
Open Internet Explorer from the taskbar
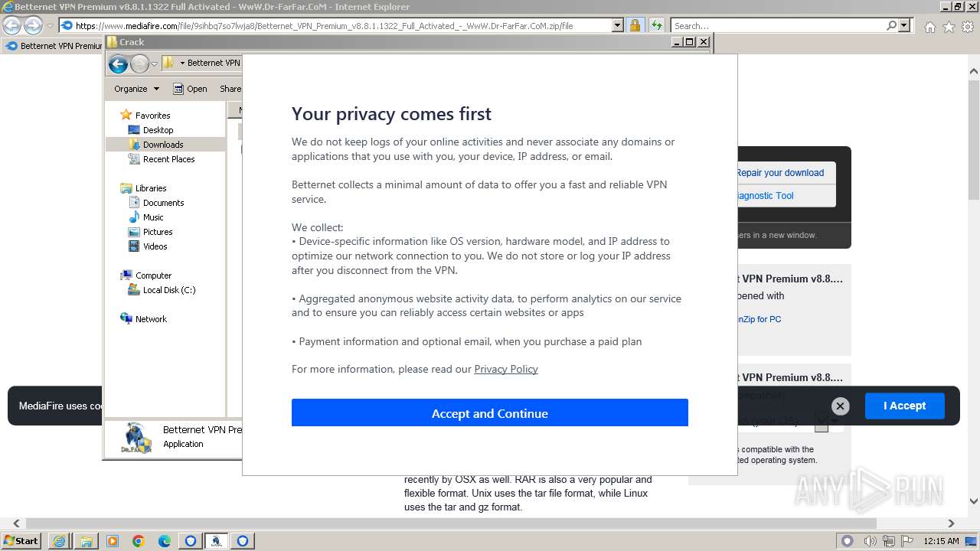[59, 541]
